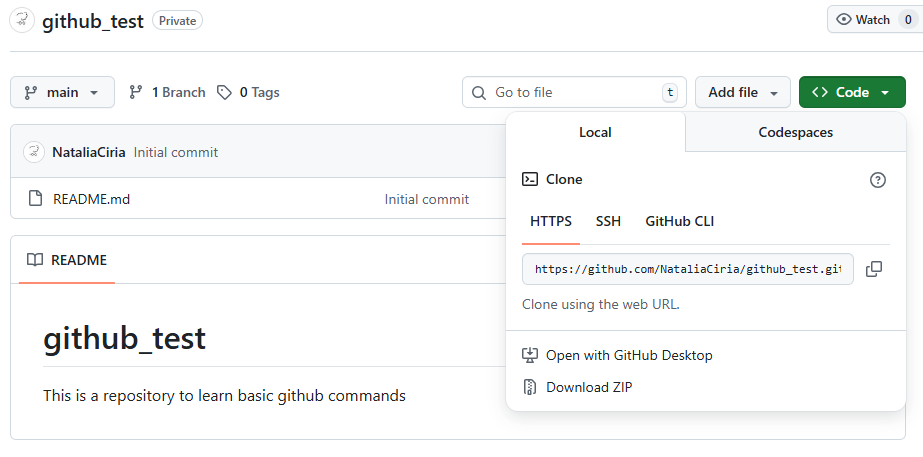View the 1 Branch list

(167, 92)
